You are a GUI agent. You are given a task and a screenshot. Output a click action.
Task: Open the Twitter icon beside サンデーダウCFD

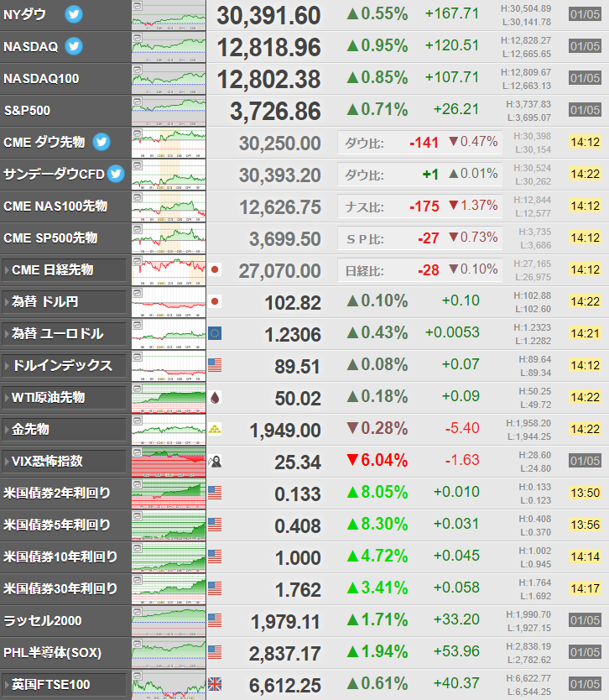click(116, 174)
